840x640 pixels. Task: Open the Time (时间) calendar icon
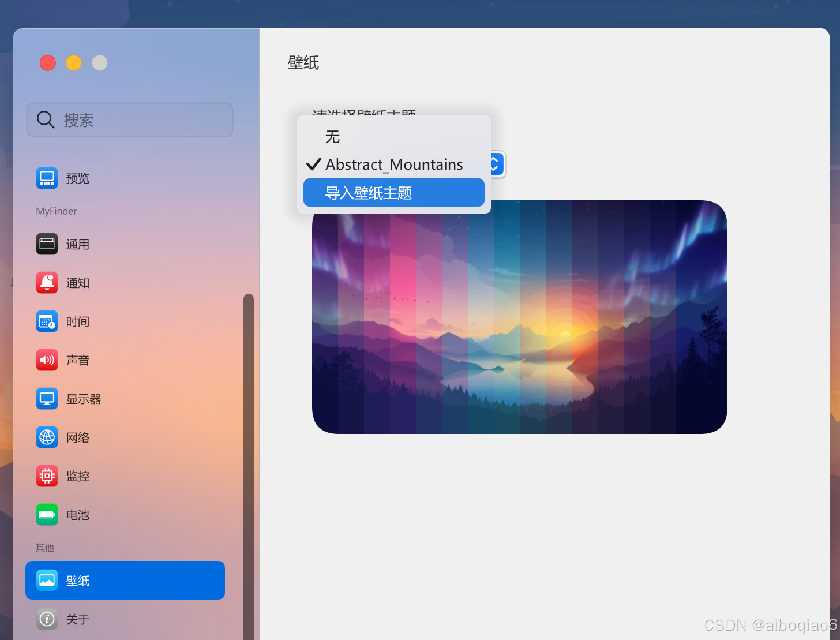[47, 321]
